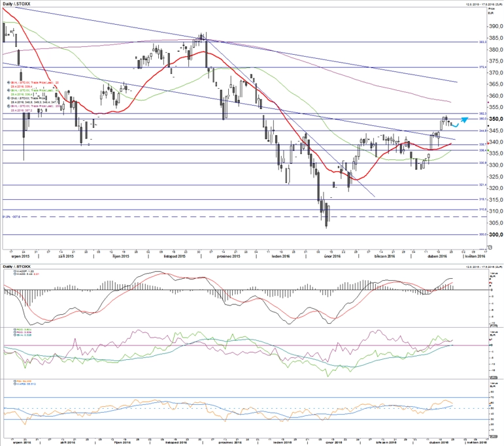The height and width of the screenshot is (446, 504).
Task: Click the green 50-period moving average legend icon
Action: click(x=8, y=91)
